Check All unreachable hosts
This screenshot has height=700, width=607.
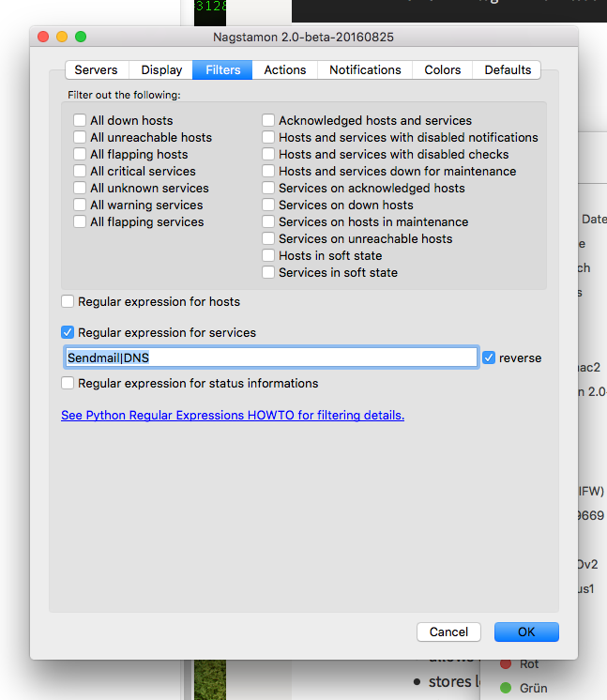coord(81,138)
